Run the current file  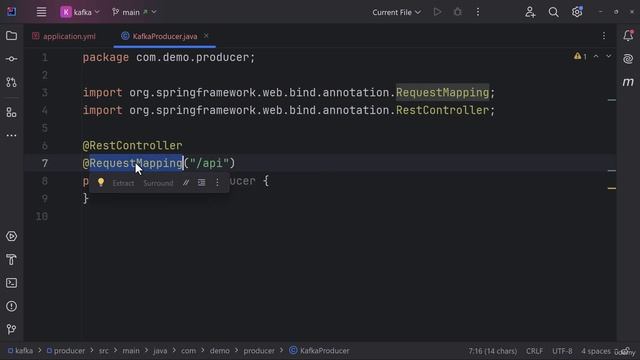pos(437,12)
